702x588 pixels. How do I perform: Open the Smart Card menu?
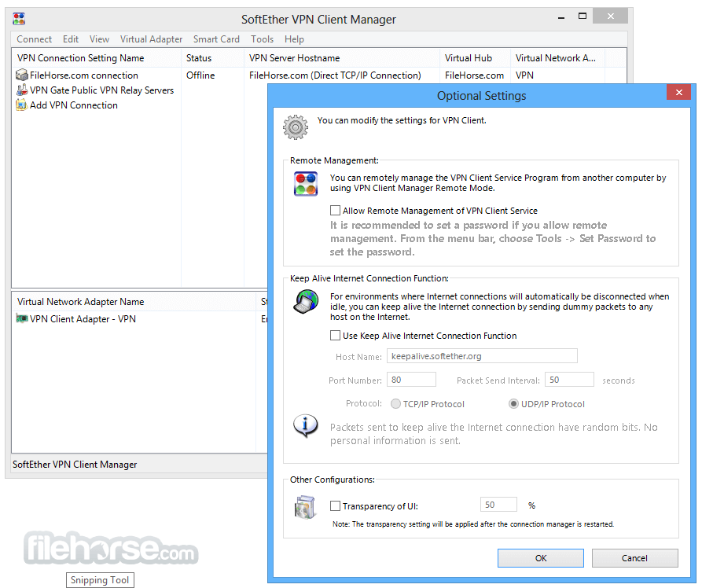coord(216,39)
